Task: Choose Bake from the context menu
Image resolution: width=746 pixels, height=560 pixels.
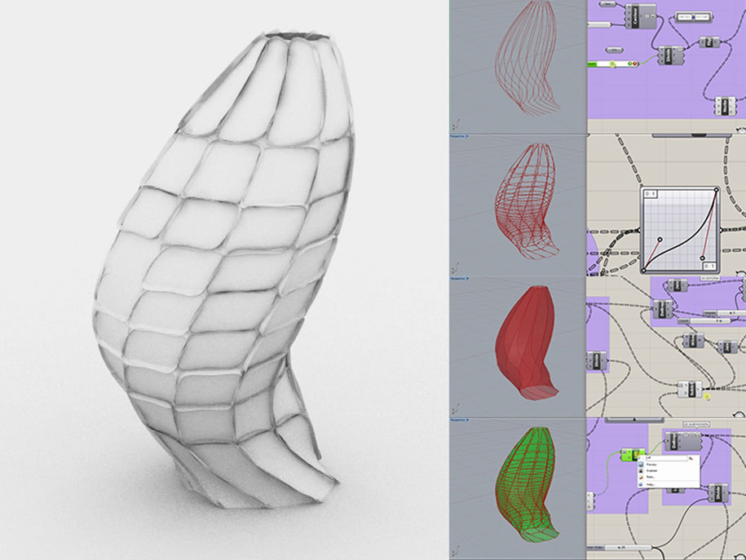Action: coord(651,478)
